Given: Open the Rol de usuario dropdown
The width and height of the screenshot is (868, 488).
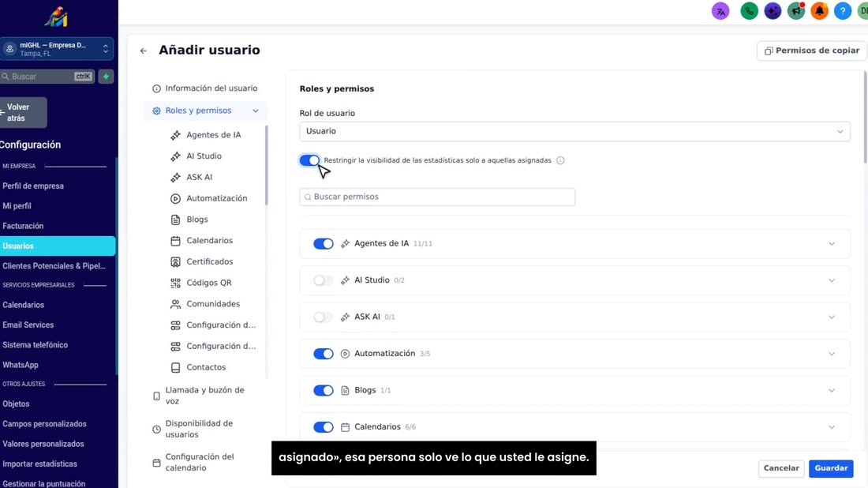Looking at the screenshot, I should coord(574,131).
